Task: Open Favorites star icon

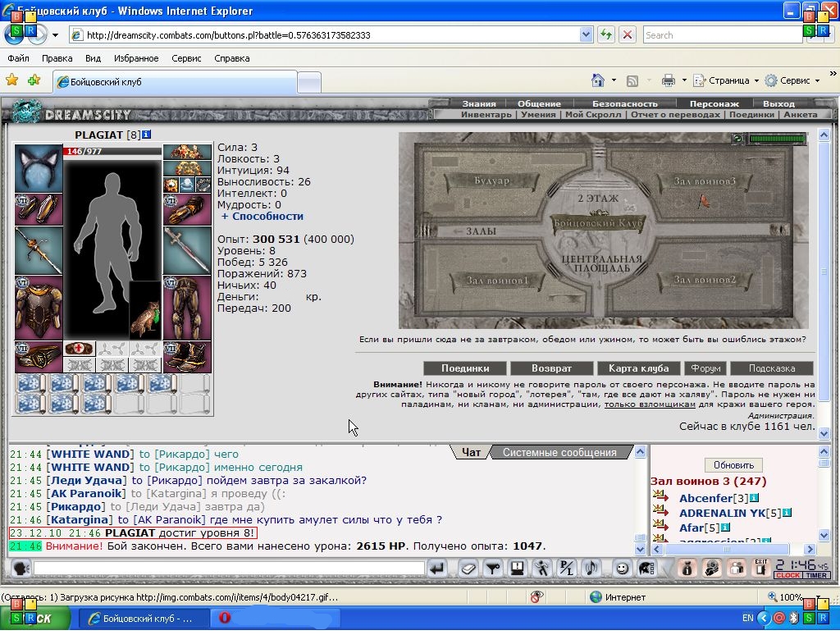Action: (x=11, y=80)
